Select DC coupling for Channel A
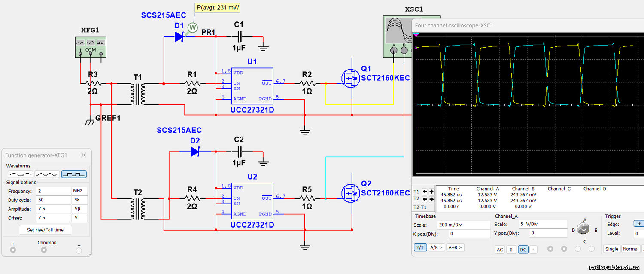 click(x=523, y=250)
